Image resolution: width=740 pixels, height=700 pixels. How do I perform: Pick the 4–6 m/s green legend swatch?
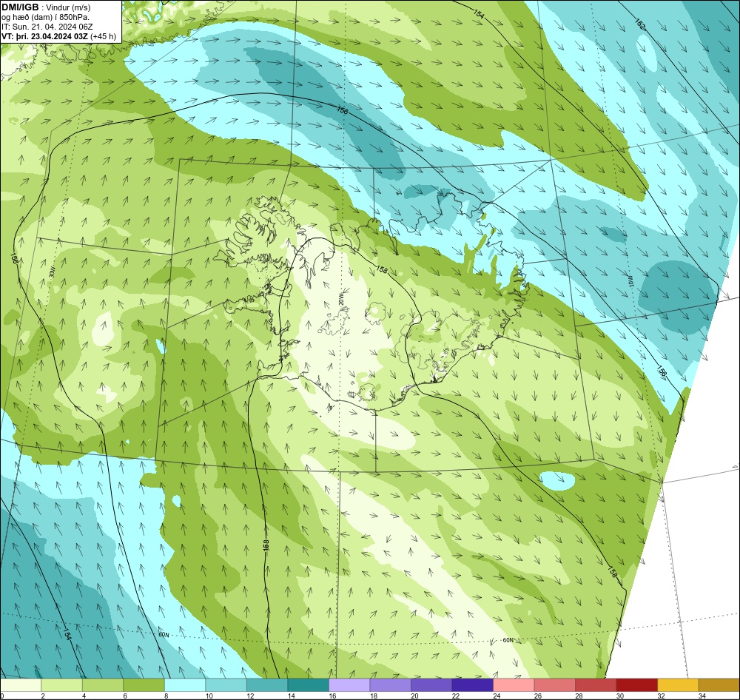[103, 684]
